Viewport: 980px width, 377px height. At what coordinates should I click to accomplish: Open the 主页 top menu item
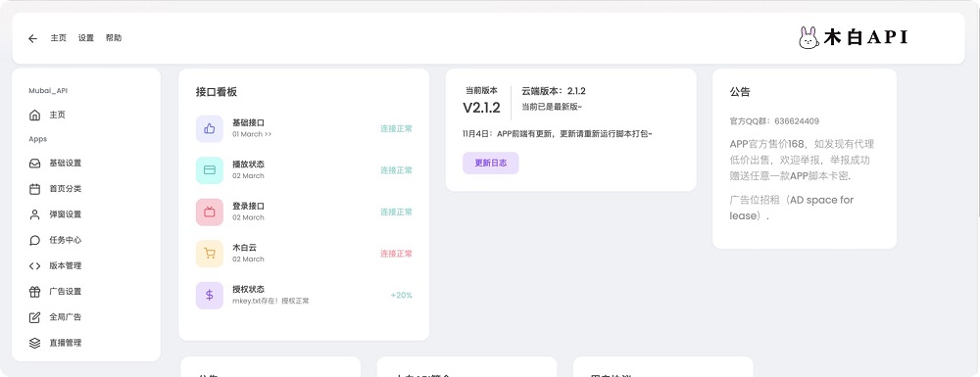pyautogui.click(x=58, y=38)
